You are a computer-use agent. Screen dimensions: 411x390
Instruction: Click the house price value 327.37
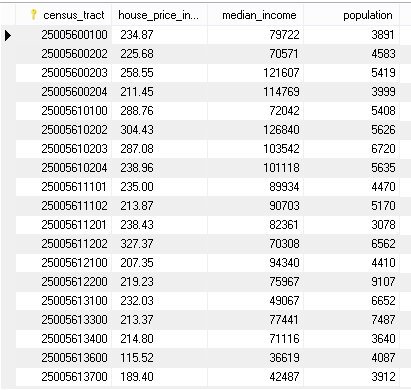pyautogui.click(x=137, y=244)
